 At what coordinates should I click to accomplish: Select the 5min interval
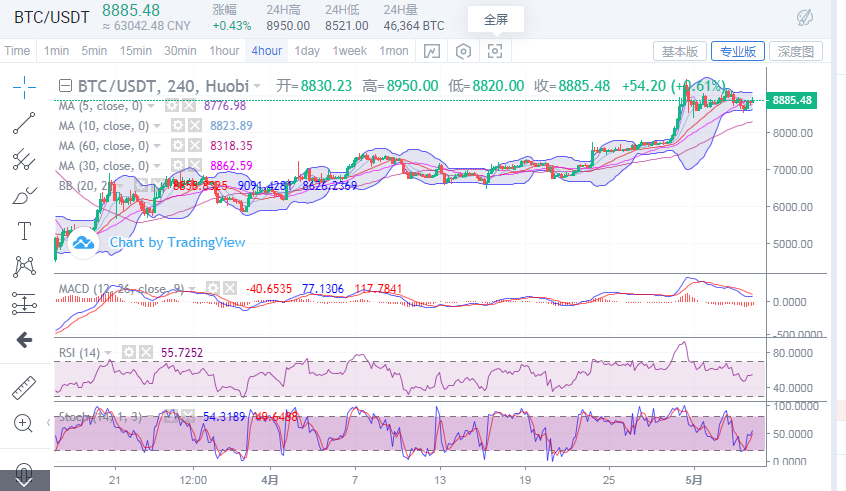tap(94, 51)
